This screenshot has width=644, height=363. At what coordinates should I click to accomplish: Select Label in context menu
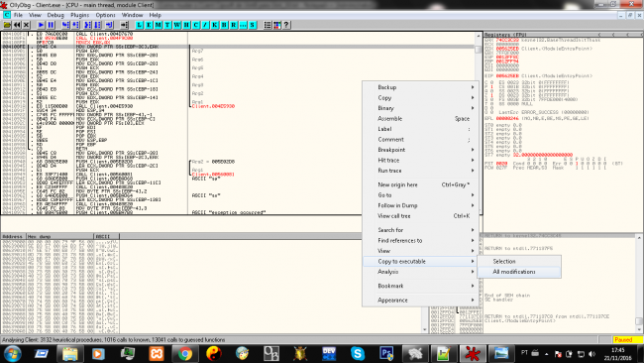[420, 129]
